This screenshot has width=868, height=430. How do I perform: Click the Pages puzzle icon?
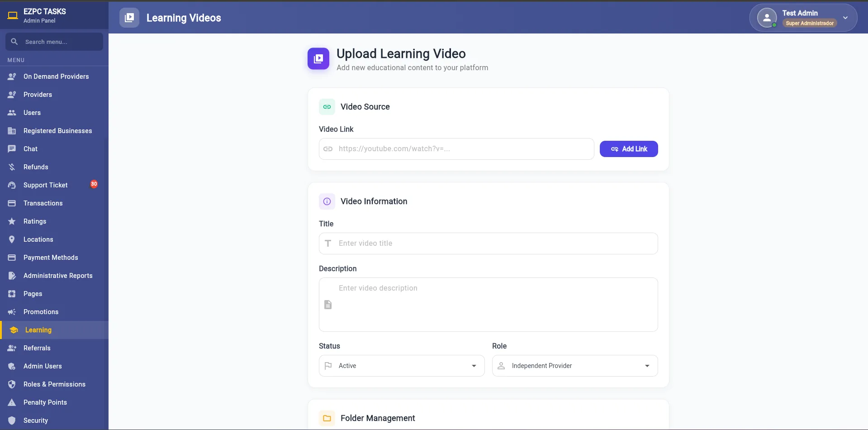12,294
